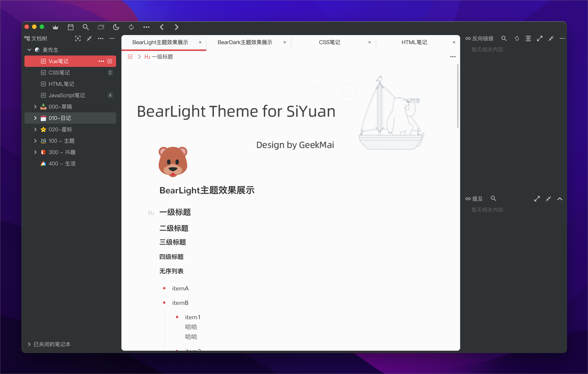Viewport: 588px width, 374px height.
Task: Click the global search magnifier icon
Action: coord(85,27)
